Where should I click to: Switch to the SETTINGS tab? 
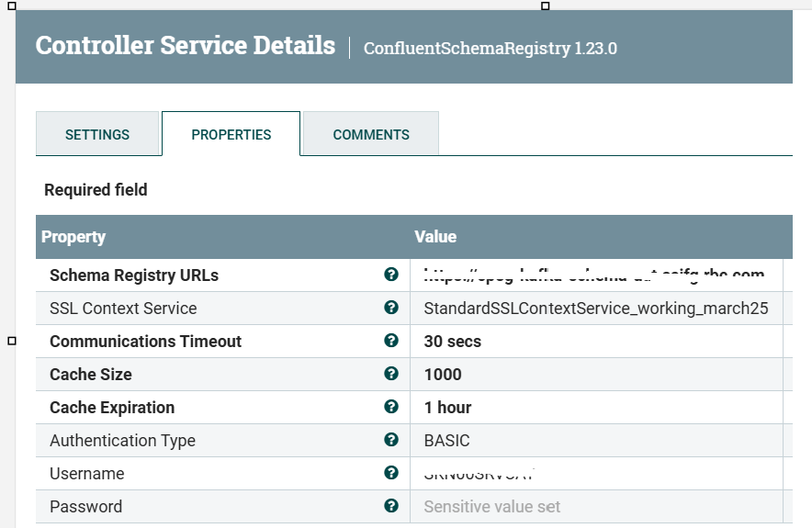[x=97, y=134]
